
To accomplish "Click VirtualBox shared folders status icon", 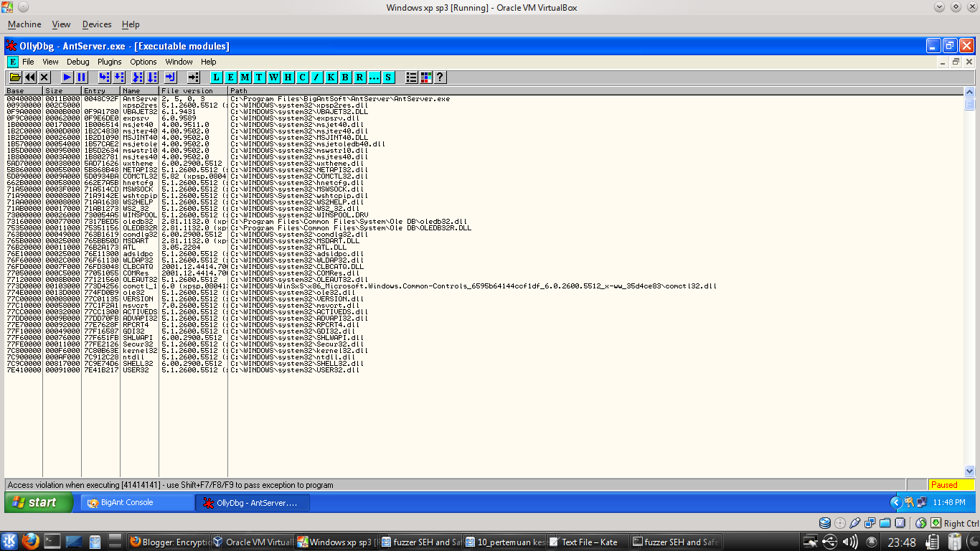I will click(885, 523).
